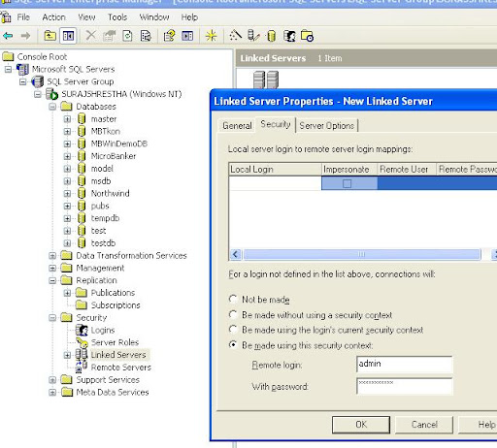
Task: Expand the Northwind database node
Action: click(67, 194)
